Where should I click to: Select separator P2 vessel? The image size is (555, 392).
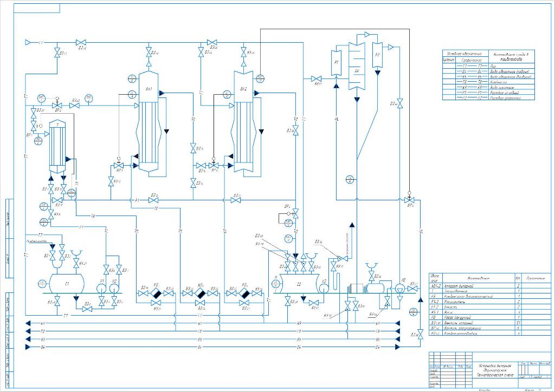click(377, 55)
